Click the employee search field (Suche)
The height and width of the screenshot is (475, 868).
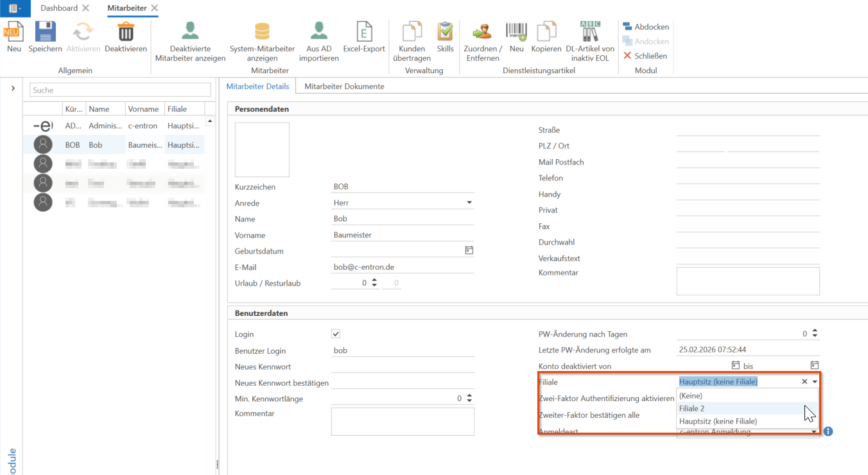pyautogui.click(x=120, y=90)
